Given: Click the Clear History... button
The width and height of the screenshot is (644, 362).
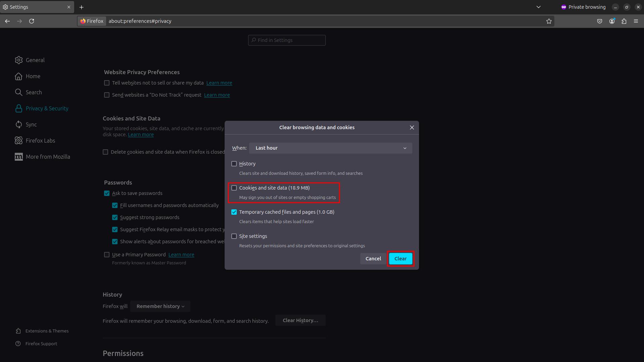Looking at the screenshot, I should [300, 320].
